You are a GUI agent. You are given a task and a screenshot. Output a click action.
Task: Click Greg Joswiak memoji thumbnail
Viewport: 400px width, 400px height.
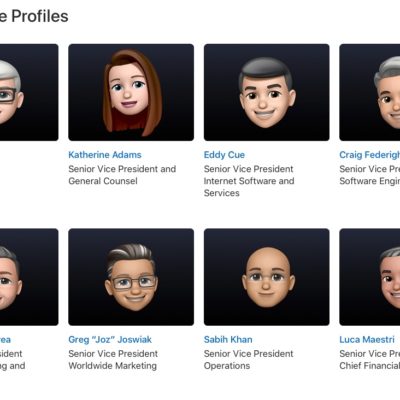point(131,277)
